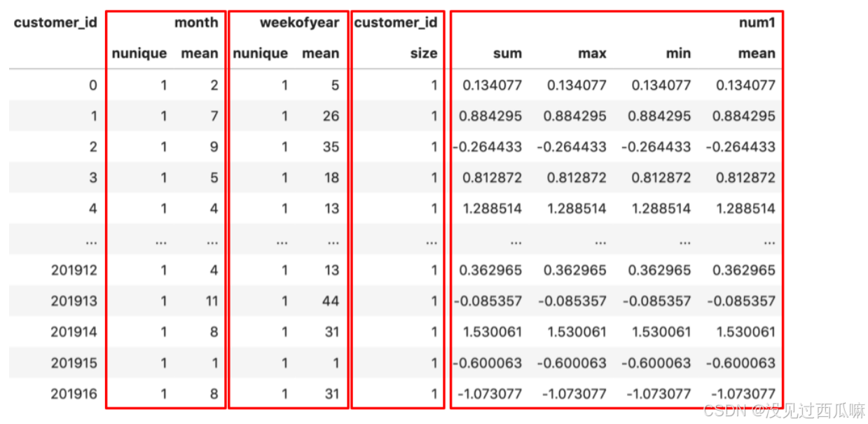Click the "num1" top-level column header

point(757,22)
